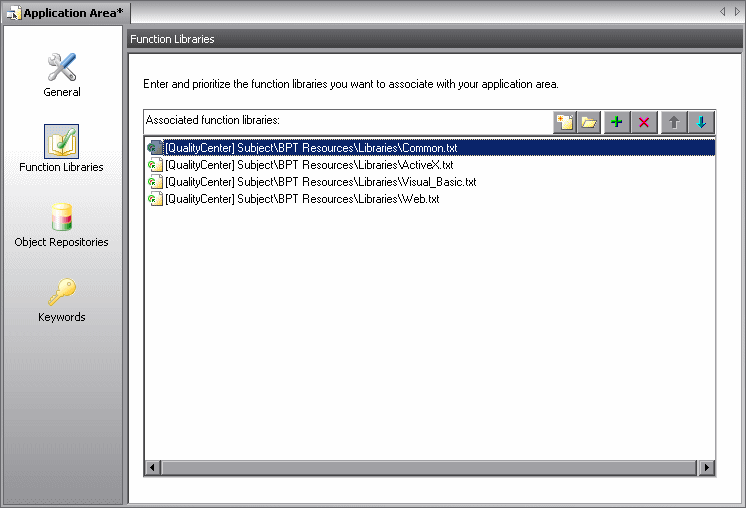The image size is (746, 508).
Task: Pick the Web.txt library entry
Action: click(x=302, y=199)
